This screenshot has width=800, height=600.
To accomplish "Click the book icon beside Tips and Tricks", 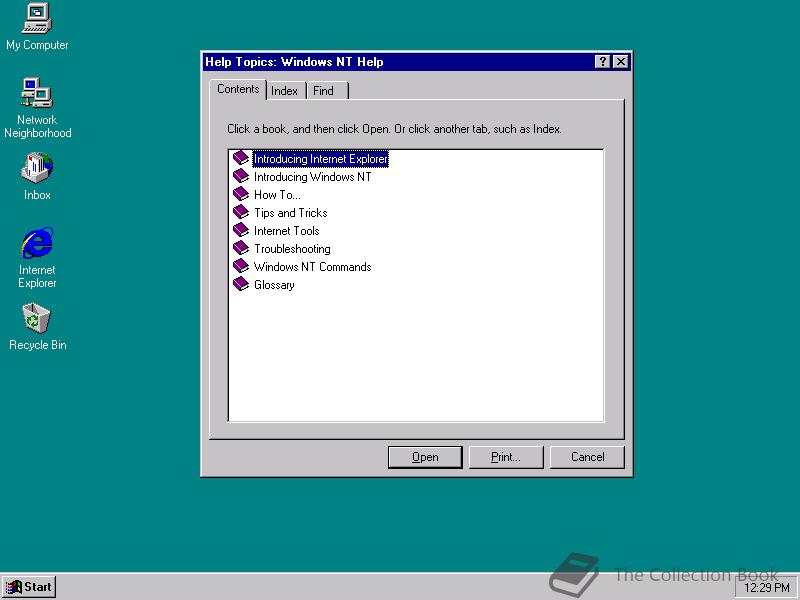I will [241, 212].
